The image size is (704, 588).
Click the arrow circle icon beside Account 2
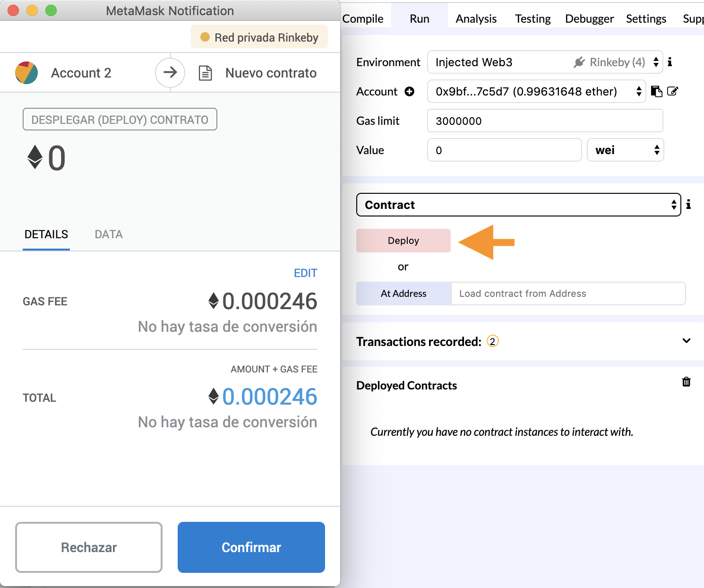pos(170,73)
